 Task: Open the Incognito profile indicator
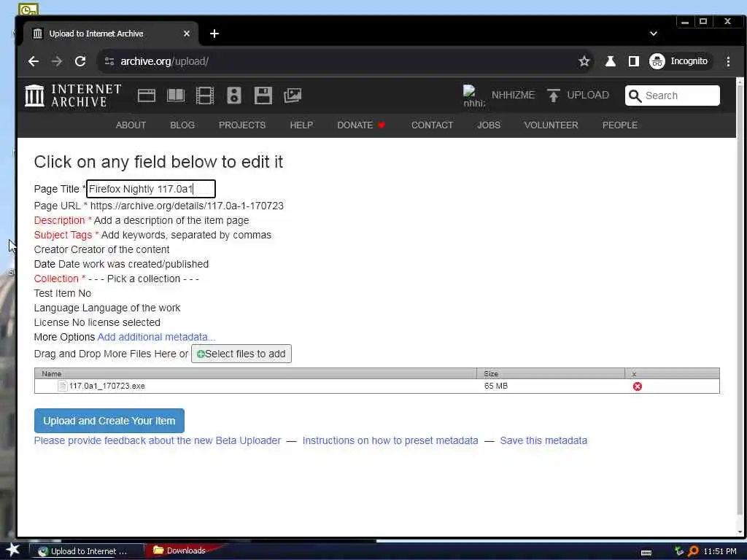[679, 61]
